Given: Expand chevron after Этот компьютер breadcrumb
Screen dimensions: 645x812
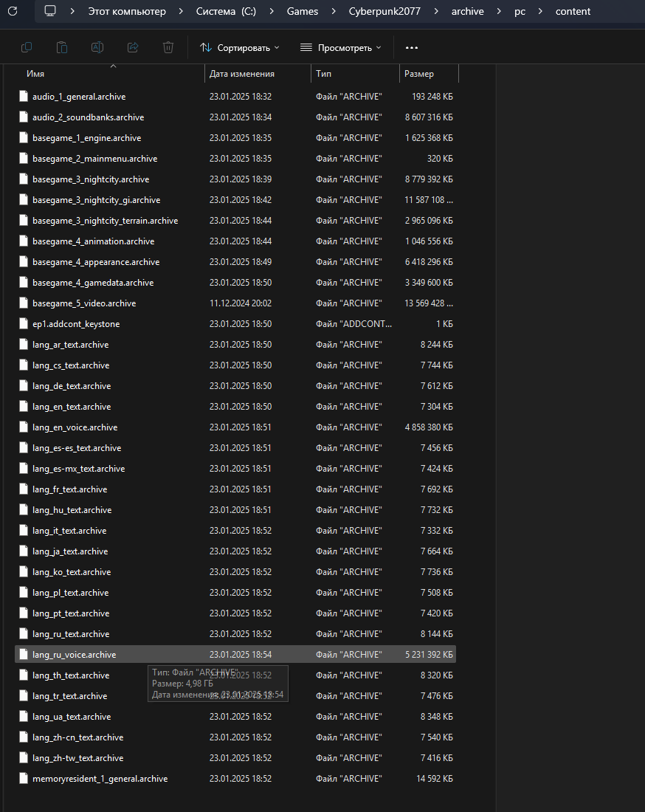Looking at the screenshot, I should coord(181,11).
